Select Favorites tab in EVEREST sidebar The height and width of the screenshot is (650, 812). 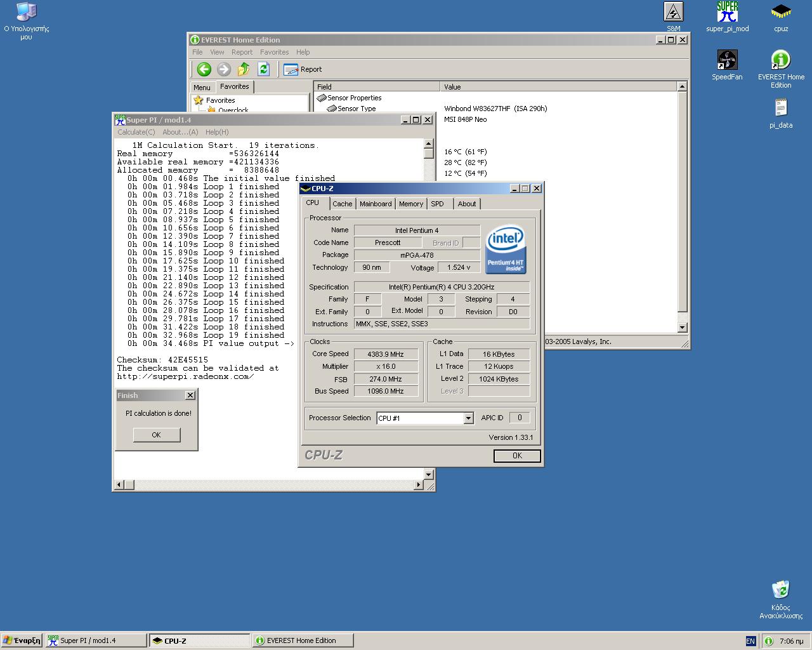[235, 86]
